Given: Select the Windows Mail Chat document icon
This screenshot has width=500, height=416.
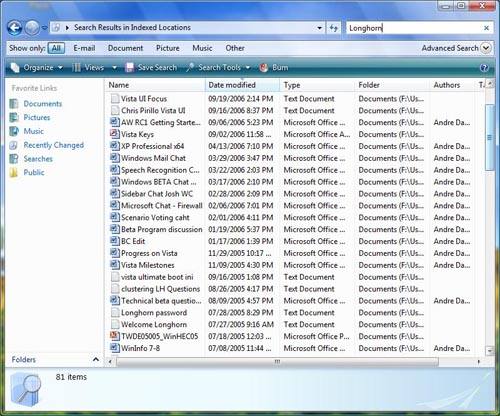Looking at the screenshot, I should [115, 158].
